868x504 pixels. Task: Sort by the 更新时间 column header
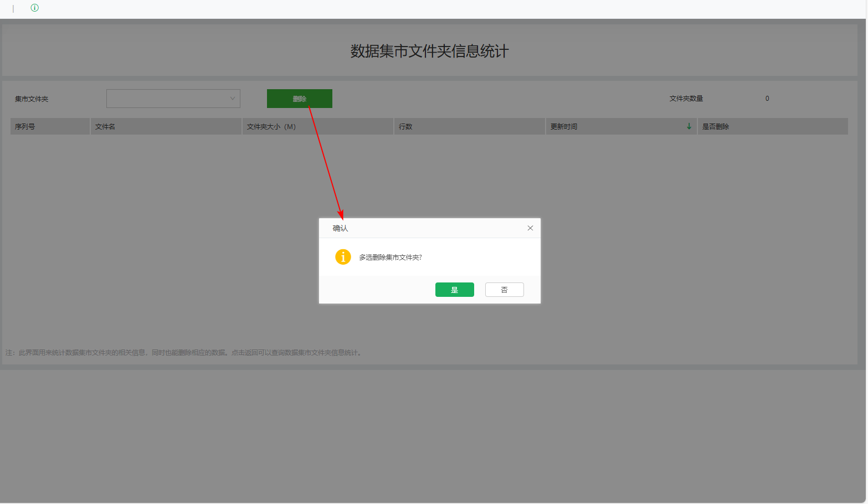[622, 126]
